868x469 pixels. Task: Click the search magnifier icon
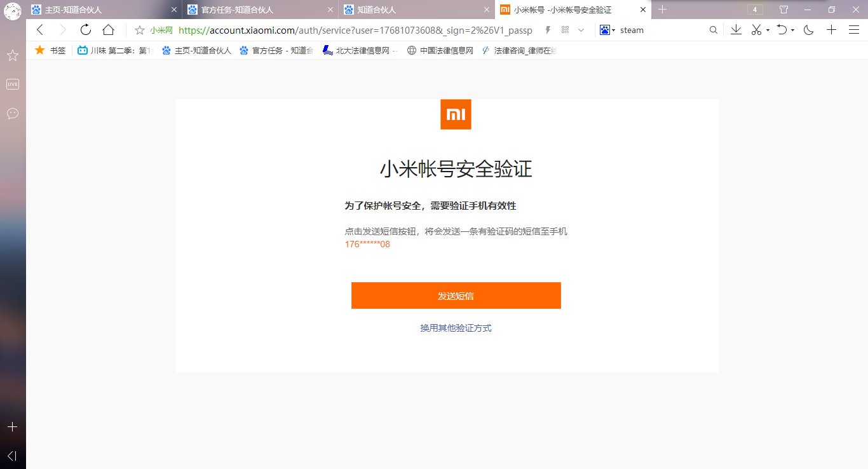[714, 30]
